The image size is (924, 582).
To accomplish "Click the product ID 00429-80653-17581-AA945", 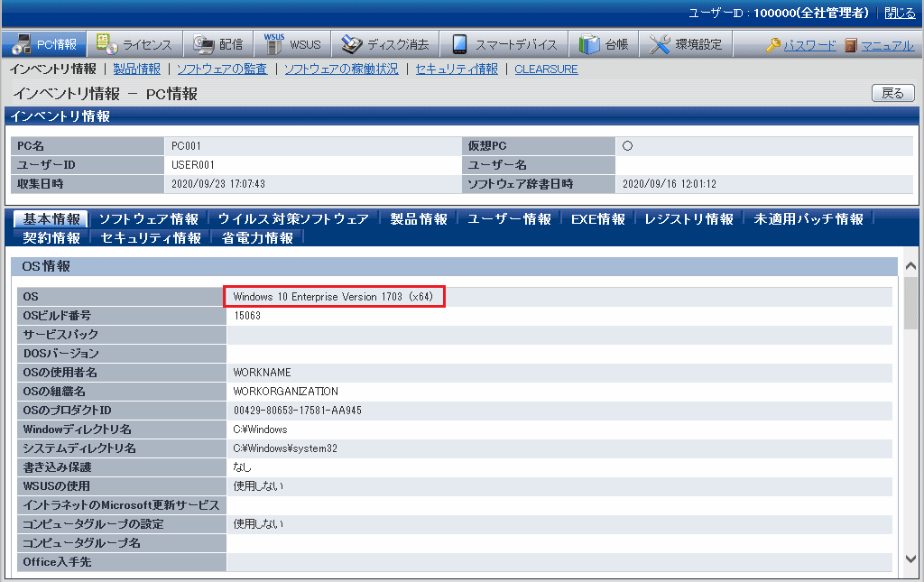I will point(298,411).
